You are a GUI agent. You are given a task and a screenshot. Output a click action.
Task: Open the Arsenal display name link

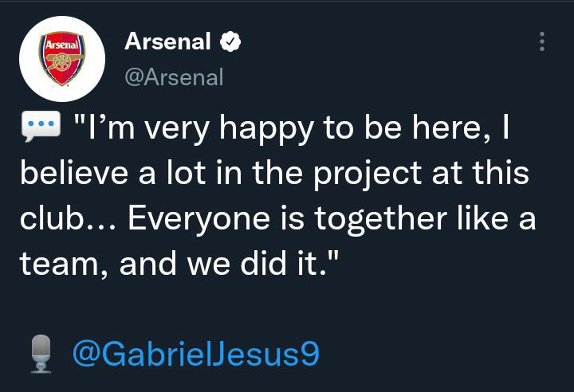[x=167, y=41]
